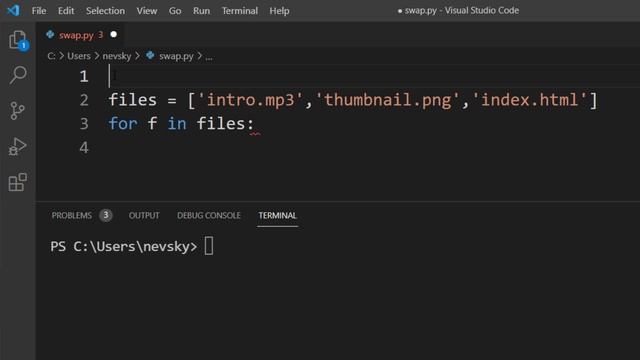Click line number 2 in gutter
The image size is (640, 360).
pos(84,100)
